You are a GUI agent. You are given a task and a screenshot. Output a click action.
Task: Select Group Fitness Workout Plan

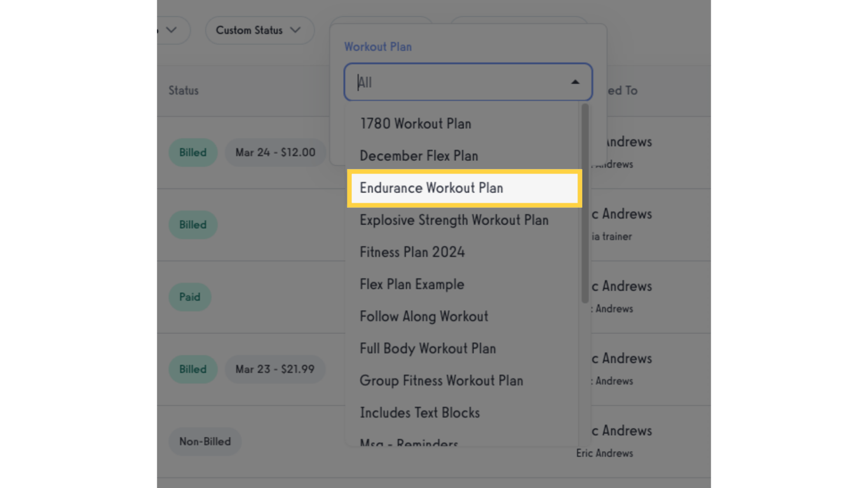(441, 380)
